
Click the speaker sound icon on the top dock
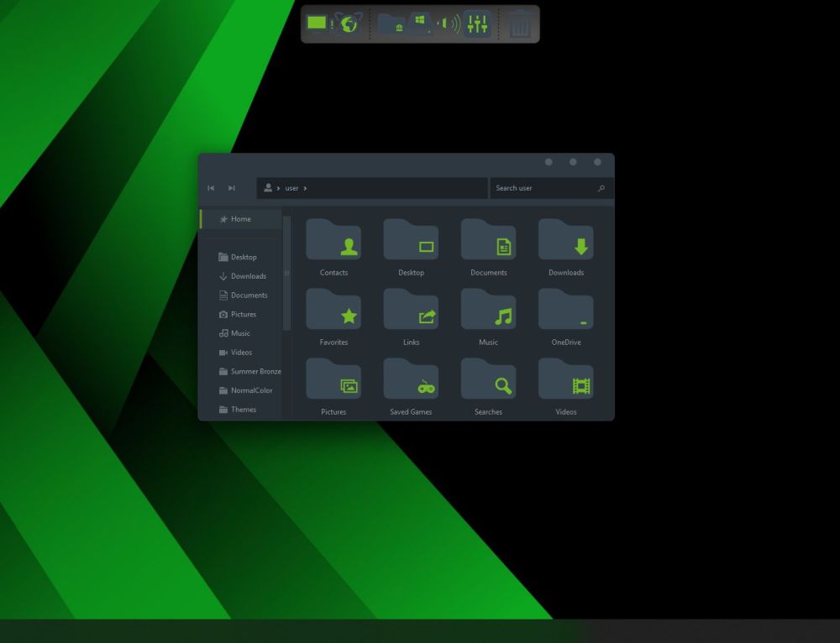coord(448,24)
